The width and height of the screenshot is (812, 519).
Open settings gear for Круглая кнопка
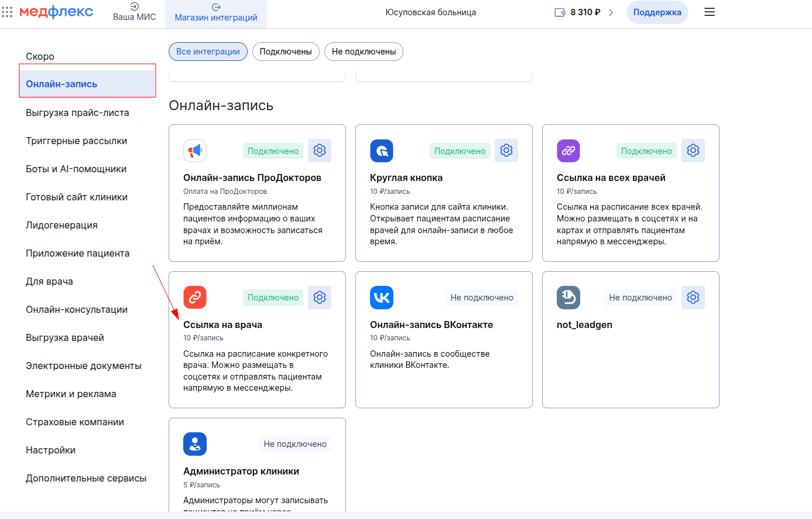click(506, 151)
